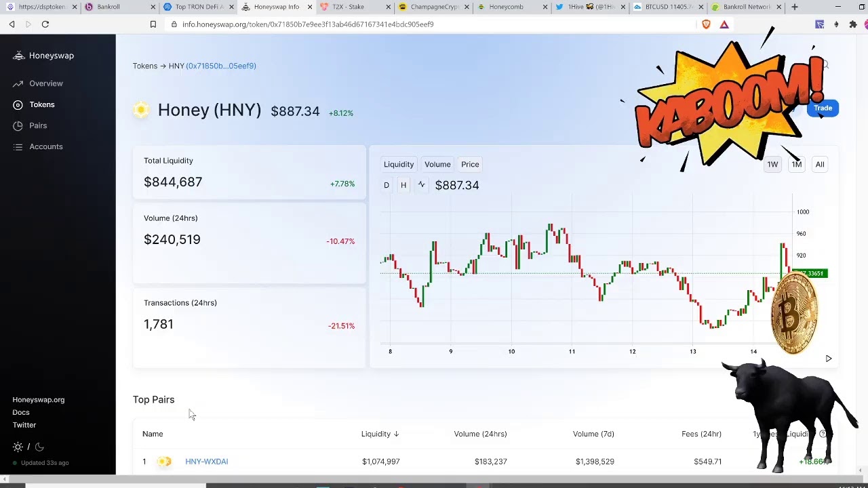The height and width of the screenshot is (488, 868).
Task: View site security info via the padlock icon
Action: coord(174,24)
